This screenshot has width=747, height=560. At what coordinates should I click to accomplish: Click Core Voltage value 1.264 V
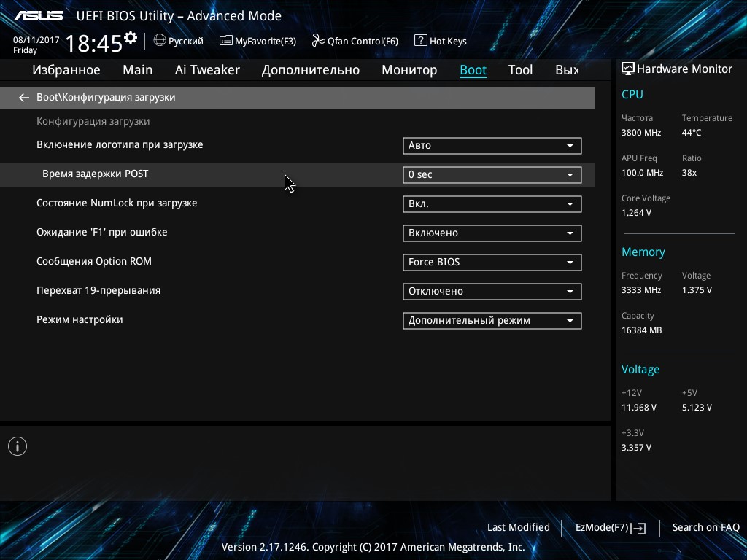point(636,213)
